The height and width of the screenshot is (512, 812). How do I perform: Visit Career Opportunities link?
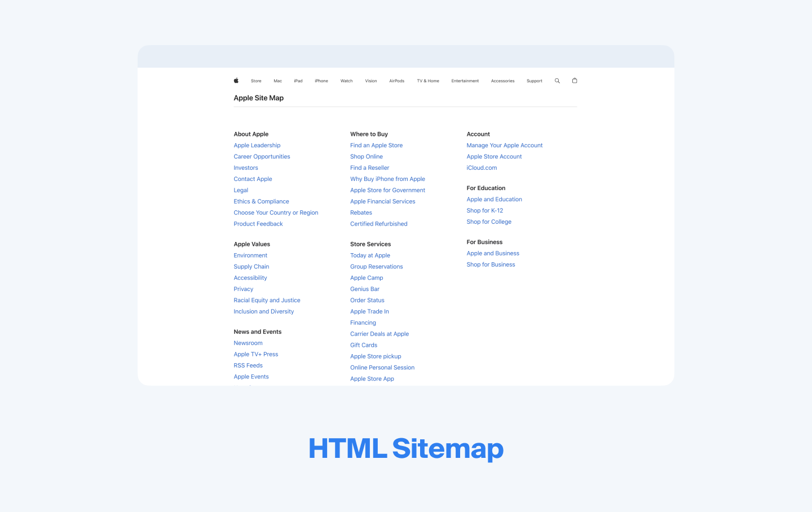coord(262,157)
